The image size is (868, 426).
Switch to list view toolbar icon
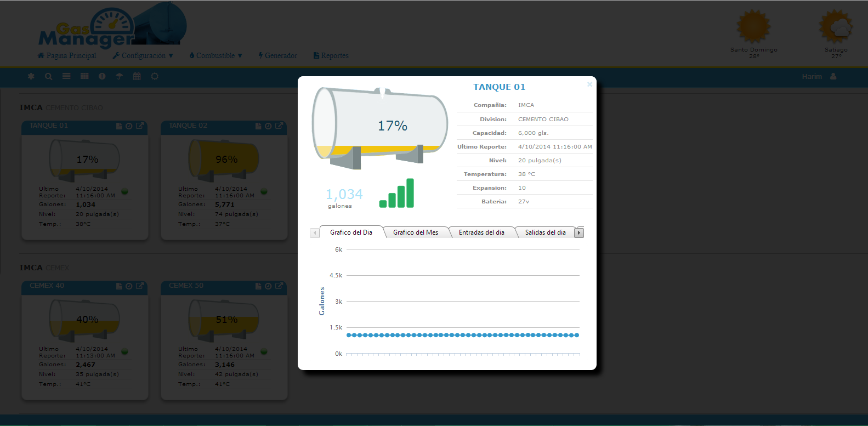[x=66, y=76]
